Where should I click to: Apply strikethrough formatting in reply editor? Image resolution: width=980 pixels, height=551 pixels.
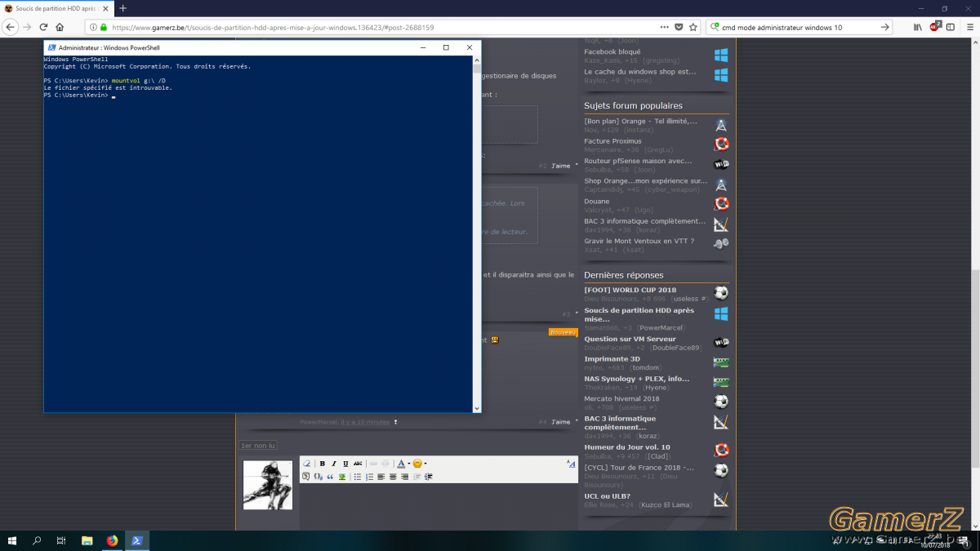click(358, 464)
